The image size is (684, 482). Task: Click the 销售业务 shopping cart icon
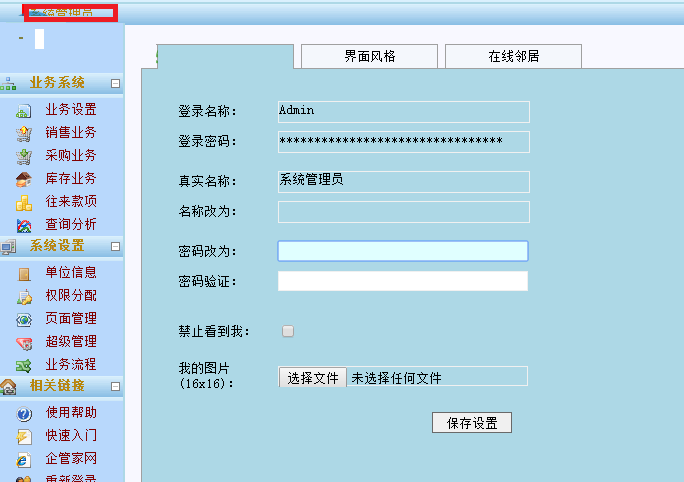(x=24, y=133)
